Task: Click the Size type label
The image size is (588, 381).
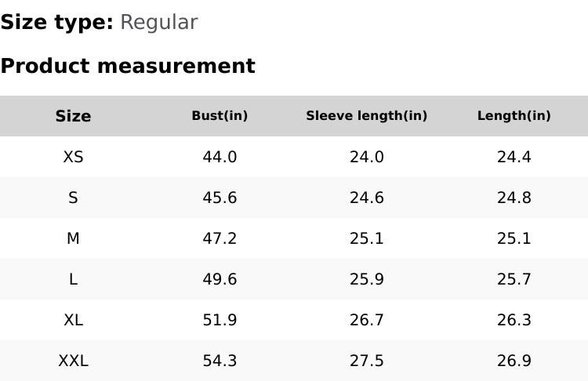Action: click(56, 22)
